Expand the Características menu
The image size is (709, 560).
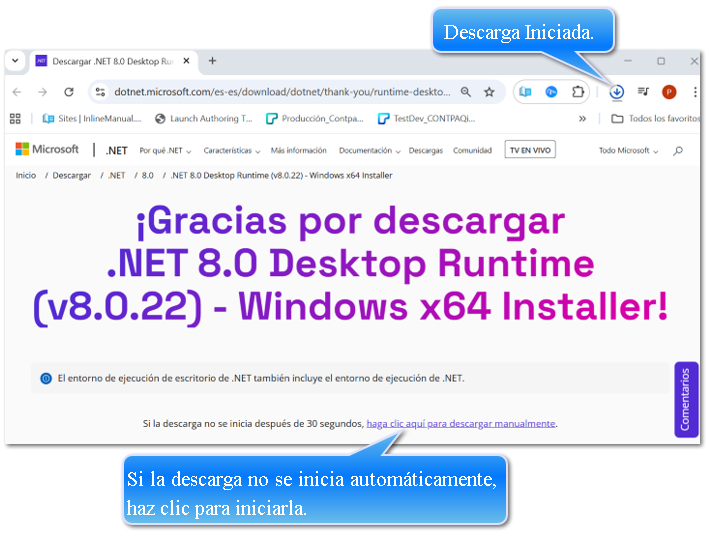tap(232, 151)
